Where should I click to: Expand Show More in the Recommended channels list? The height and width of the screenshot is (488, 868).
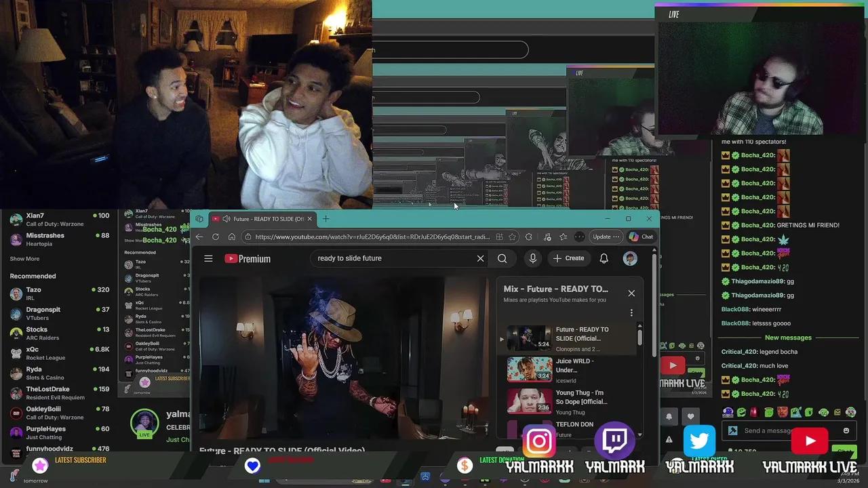pyautogui.click(x=24, y=258)
